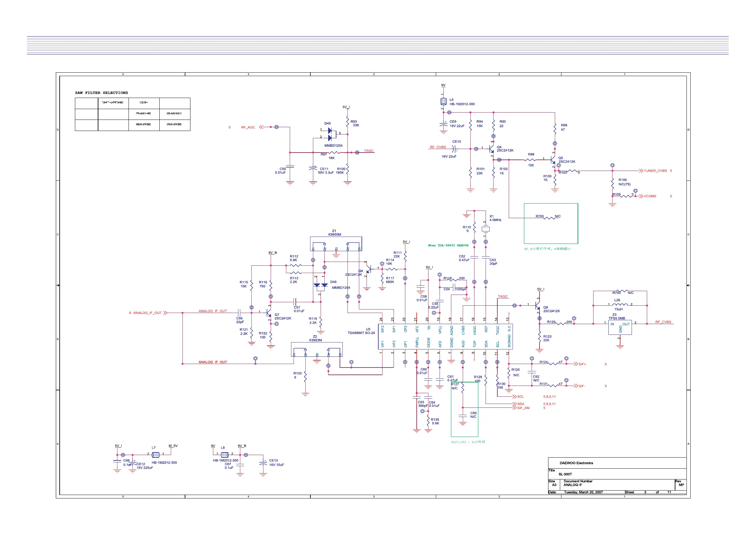Click the TDA9886T IC body rectangle
The width and height of the screenshot is (756, 534).
pyautogui.click(x=445, y=337)
